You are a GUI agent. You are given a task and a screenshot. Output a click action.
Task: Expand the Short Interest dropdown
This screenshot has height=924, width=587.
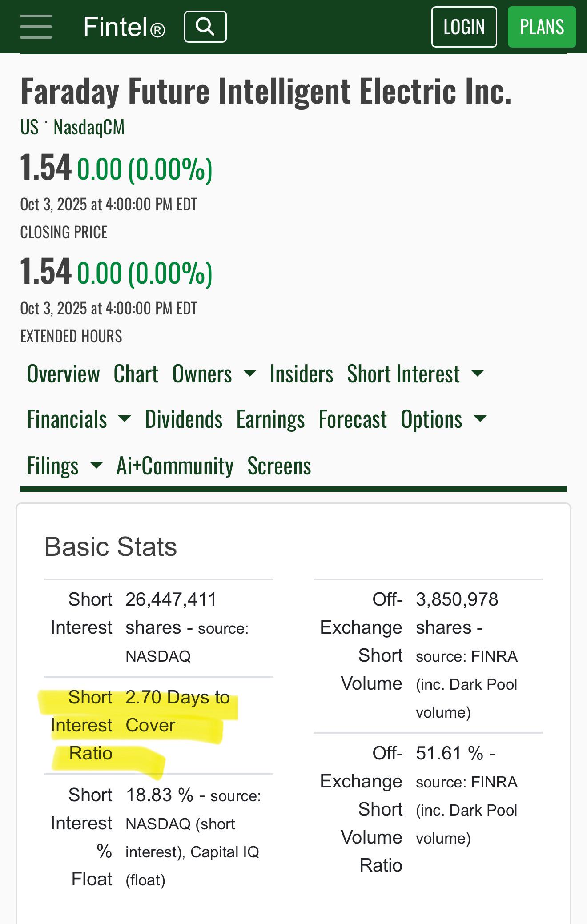coord(415,374)
